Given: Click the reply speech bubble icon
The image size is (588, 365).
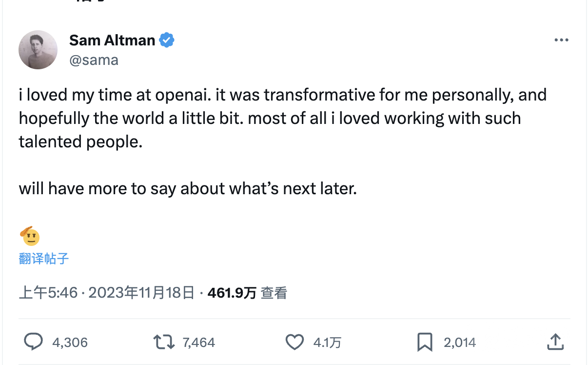Looking at the screenshot, I should tap(33, 342).
